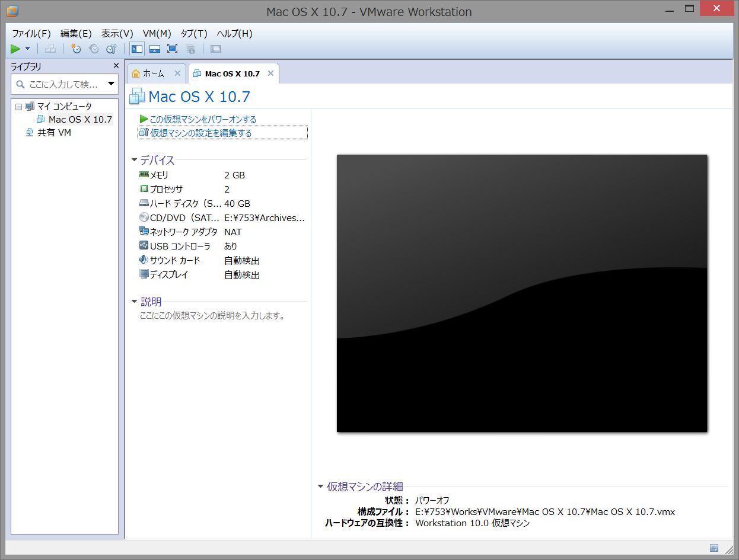Screen dimensions: 739x560
Task: Click the send Ctrl+Alt+Del toolbar icon
Action: (x=50, y=49)
